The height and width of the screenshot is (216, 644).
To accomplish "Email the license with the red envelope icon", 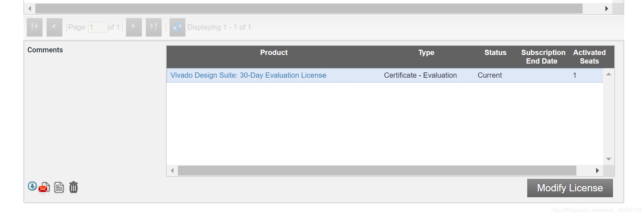I will coord(44,188).
